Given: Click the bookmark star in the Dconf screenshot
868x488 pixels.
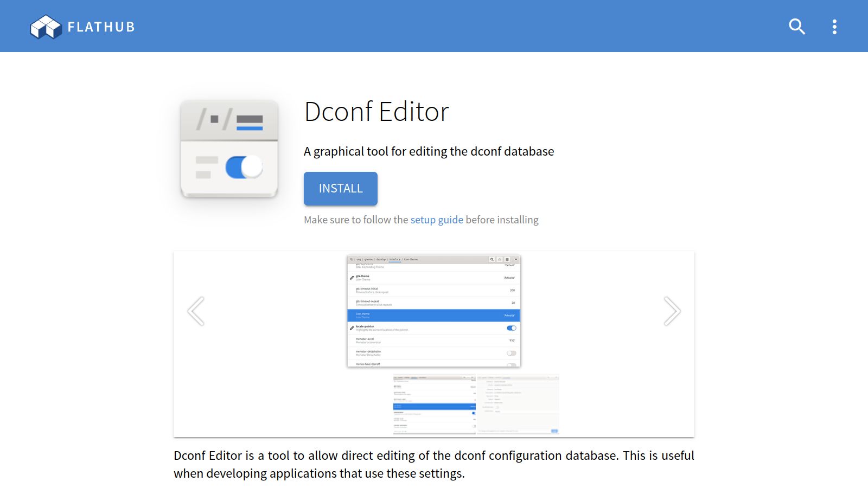Looking at the screenshot, I should [x=500, y=260].
